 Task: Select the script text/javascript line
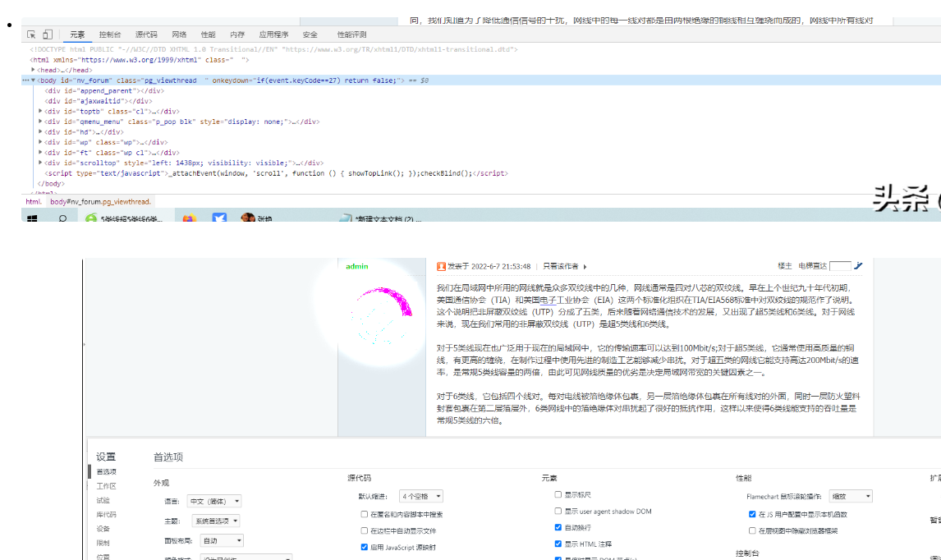pyautogui.click(x=277, y=173)
